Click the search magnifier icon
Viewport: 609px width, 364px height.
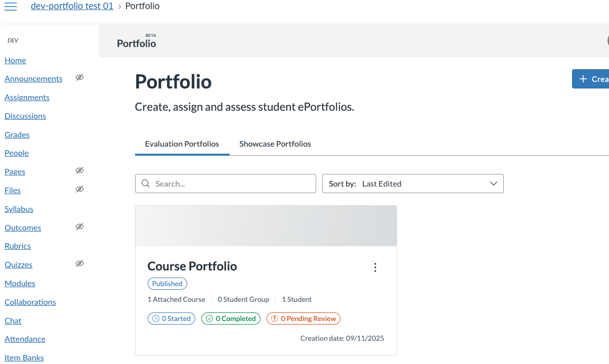[146, 184]
